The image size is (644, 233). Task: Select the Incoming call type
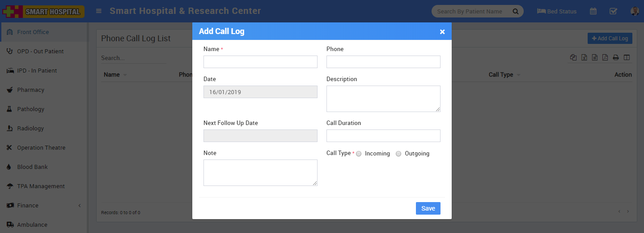[359, 154]
